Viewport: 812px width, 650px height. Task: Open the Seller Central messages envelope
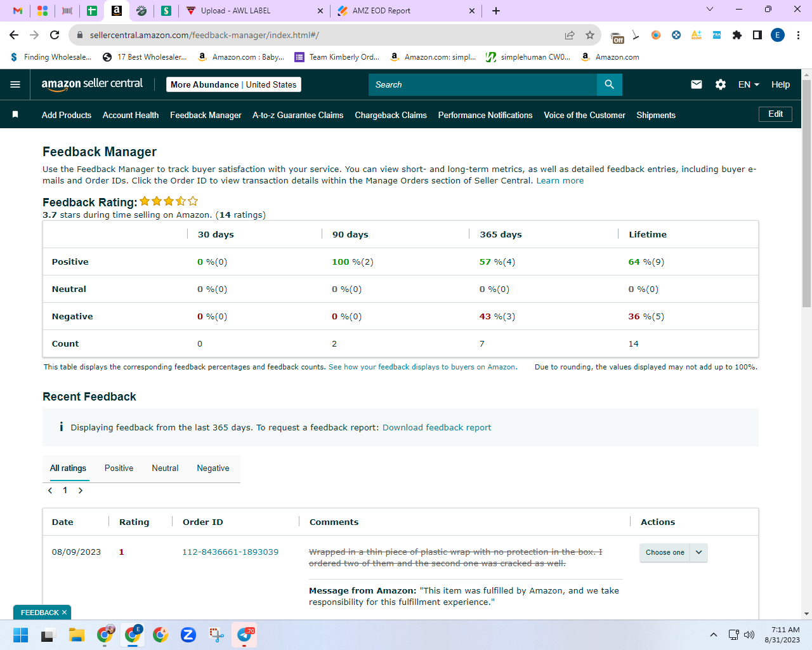697,84
